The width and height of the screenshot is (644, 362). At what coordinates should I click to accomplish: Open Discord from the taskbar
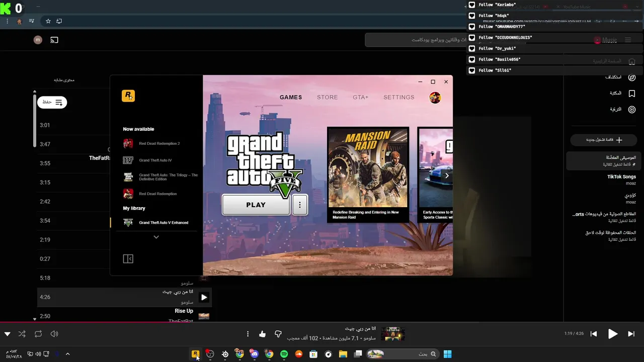[255, 354]
